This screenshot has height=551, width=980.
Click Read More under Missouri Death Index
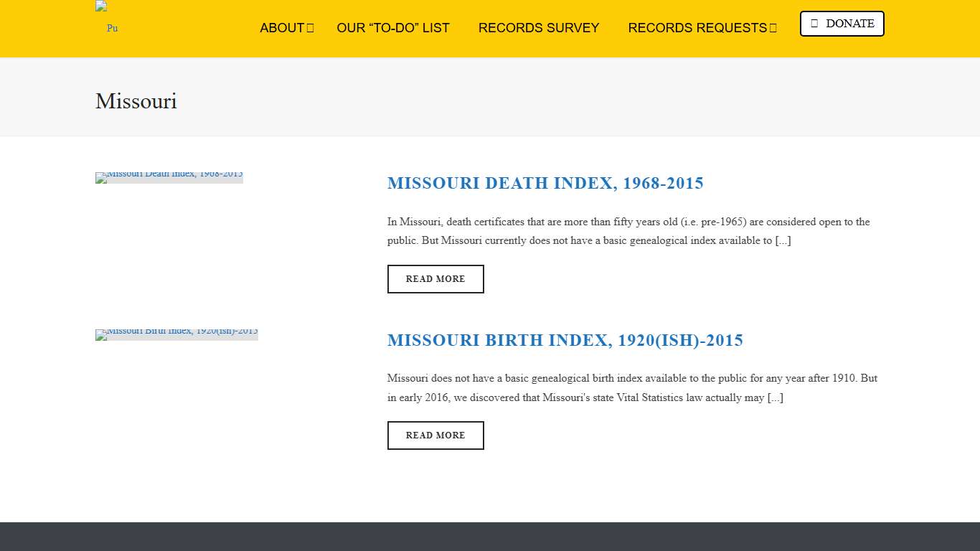(435, 279)
